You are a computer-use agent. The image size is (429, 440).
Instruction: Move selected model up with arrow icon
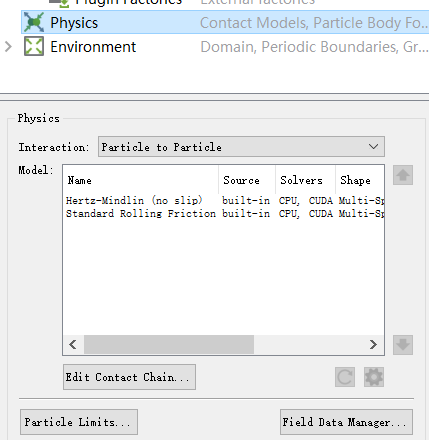[403, 175]
